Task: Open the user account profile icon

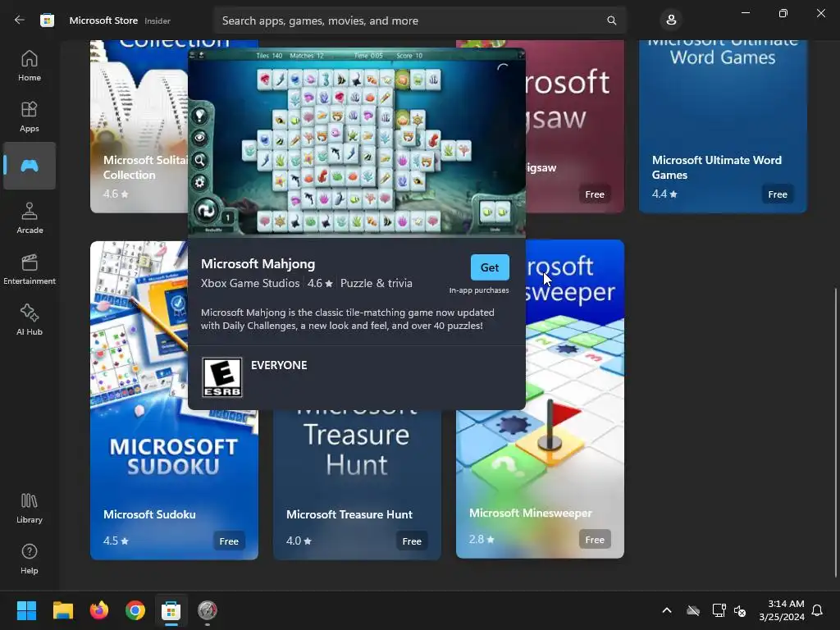Action: pos(671,21)
